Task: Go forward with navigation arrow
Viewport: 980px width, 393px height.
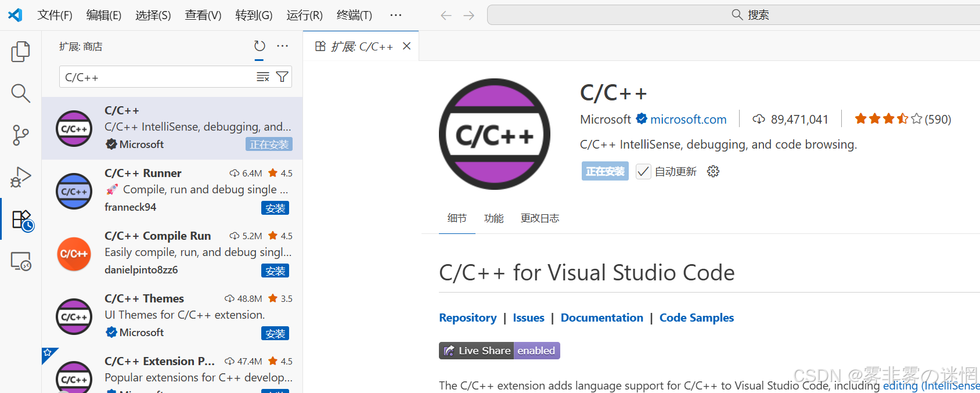Action: [469, 15]
